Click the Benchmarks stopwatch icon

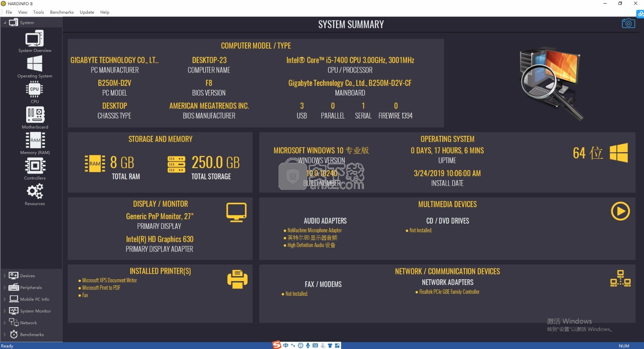tap(14, 334)
